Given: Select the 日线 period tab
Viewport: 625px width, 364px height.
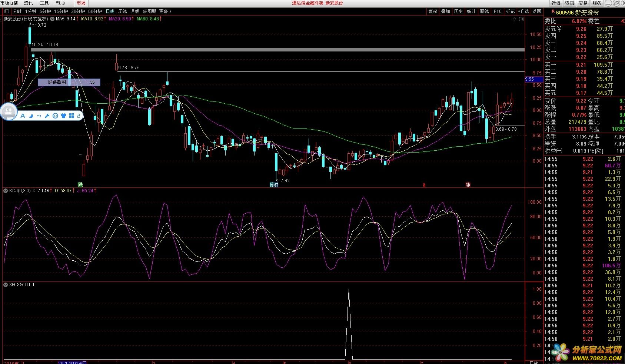Looking at the screenshot, I should coord(110,11).
